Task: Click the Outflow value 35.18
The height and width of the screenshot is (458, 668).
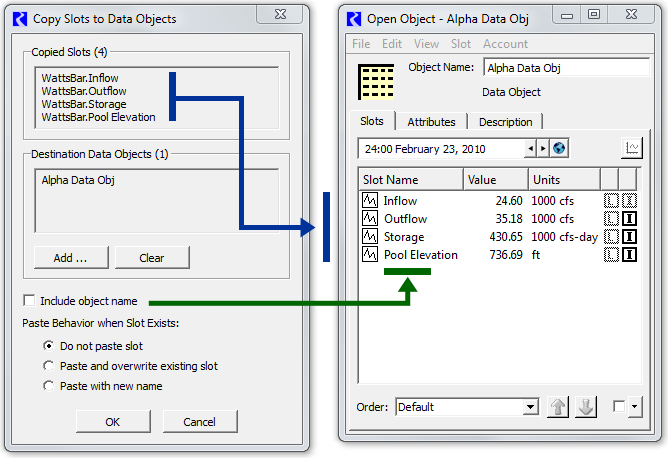Action: [x=509, y=219]
